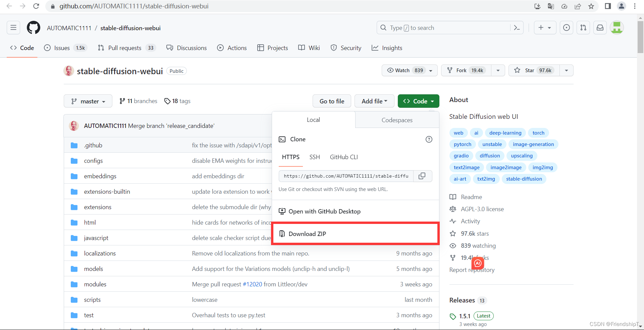Open the #12020 pull request link
The image size is (644, 330).
[x=252, y=284]
